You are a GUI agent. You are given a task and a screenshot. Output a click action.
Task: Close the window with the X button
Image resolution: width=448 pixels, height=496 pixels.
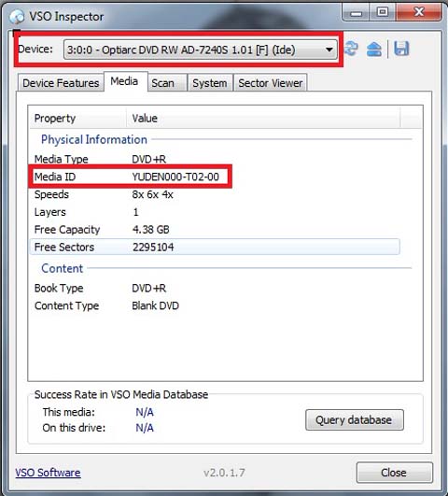click(x=419, y=12)
